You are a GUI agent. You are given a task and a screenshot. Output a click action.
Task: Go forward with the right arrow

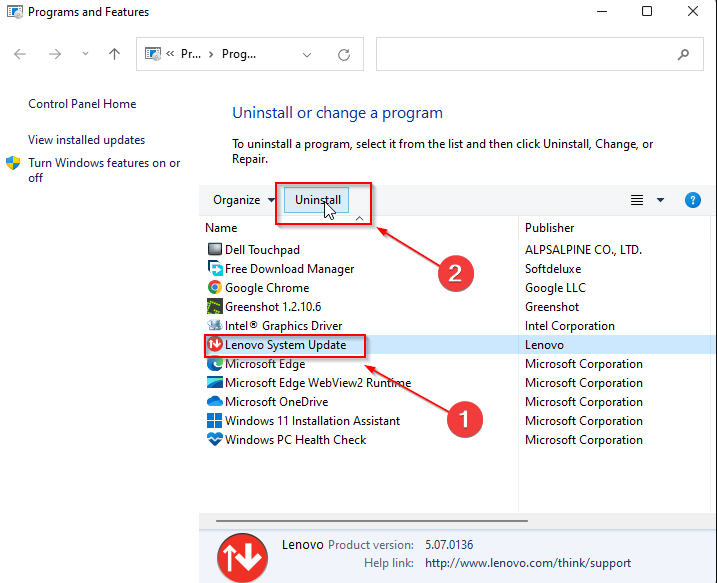click(x=55, y=54)
